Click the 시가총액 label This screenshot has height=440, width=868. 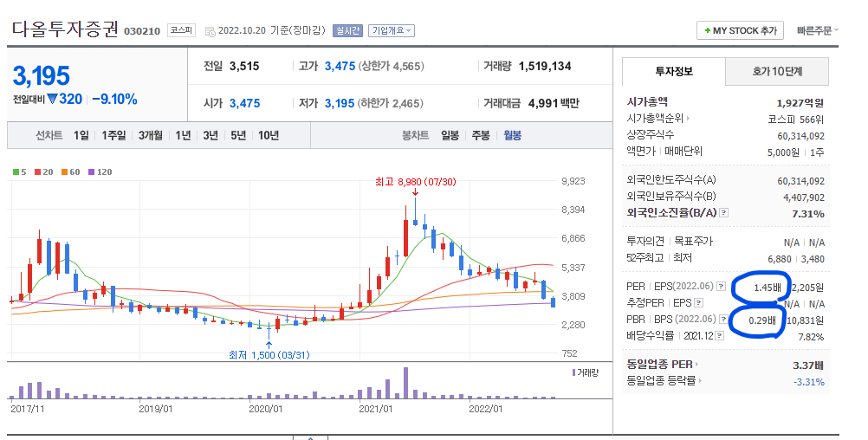pos(647,102)
